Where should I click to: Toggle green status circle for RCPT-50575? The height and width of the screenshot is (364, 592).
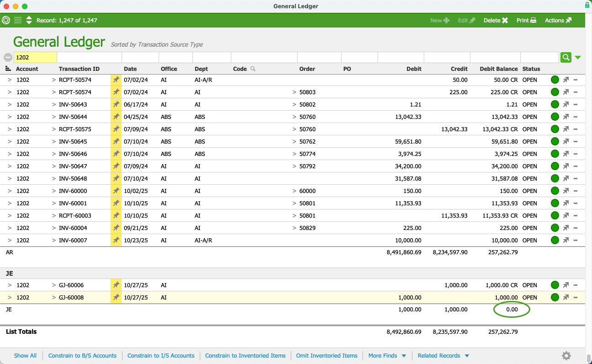click(555, 129)
